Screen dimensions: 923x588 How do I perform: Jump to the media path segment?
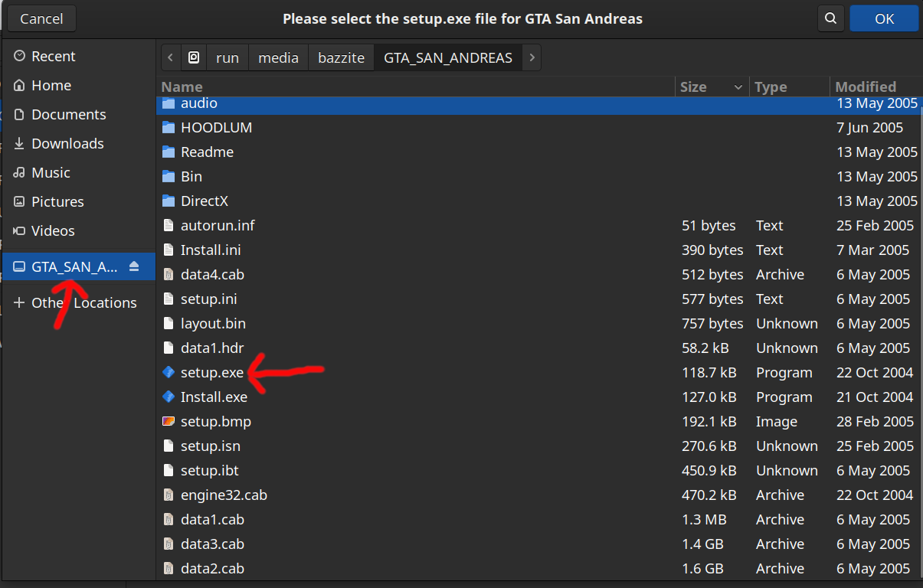click(278, 57)
